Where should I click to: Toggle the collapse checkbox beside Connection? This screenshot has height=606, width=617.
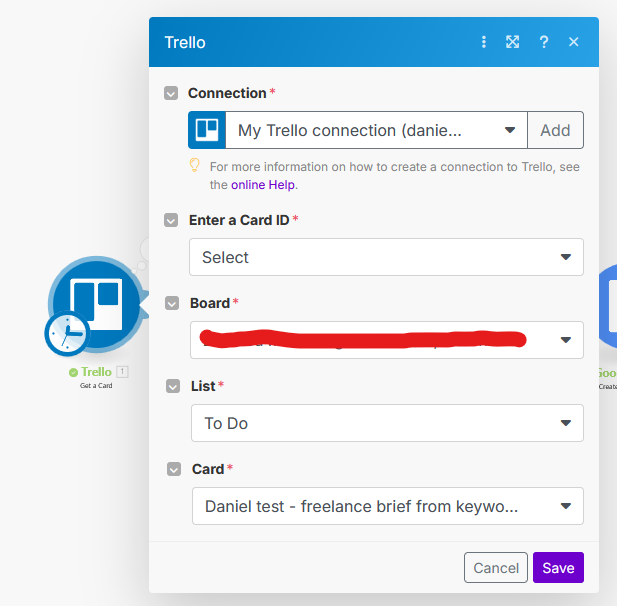click(x=171, y=93)
